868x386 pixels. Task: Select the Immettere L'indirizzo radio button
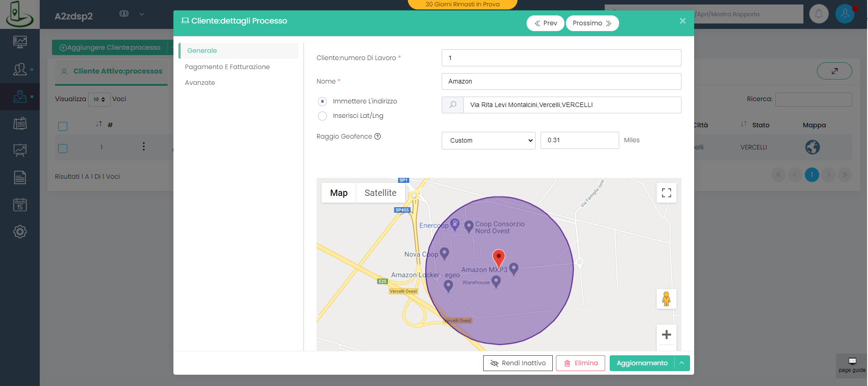(322, 102)
